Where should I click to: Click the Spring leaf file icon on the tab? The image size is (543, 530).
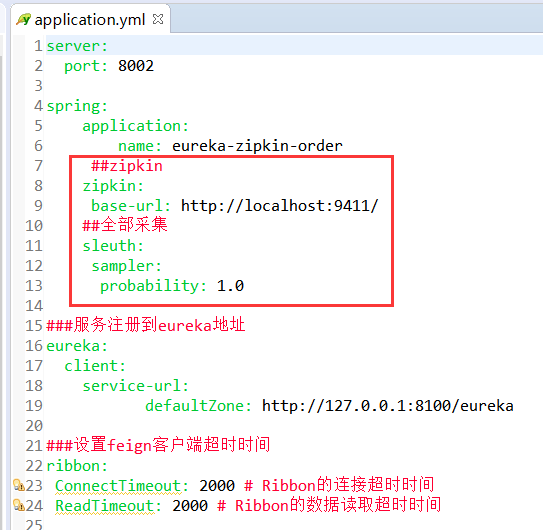click(x=24, y=19)
